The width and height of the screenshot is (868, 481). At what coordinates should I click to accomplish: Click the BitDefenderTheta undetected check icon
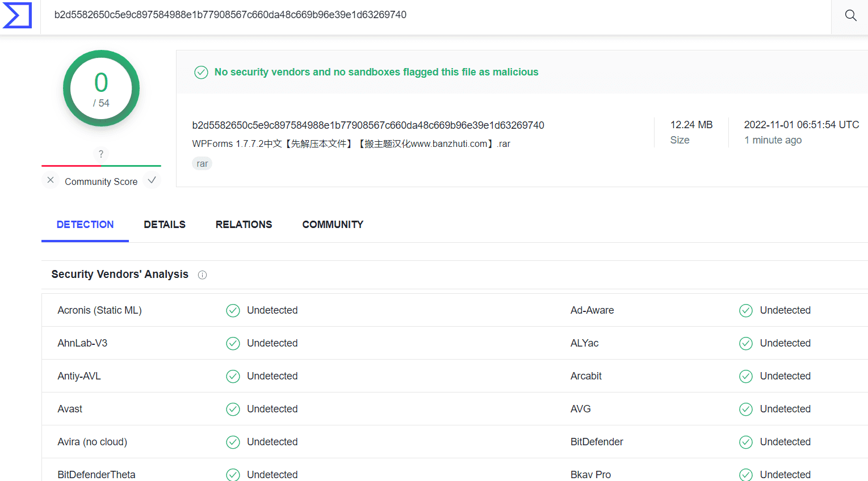[x=233, y=475]
